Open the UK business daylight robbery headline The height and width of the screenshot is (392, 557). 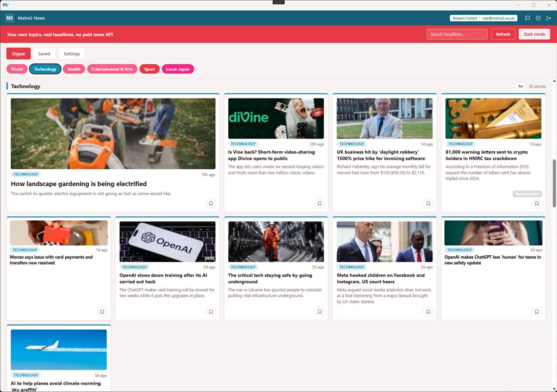pyautogui.click(x=381, y=155)
